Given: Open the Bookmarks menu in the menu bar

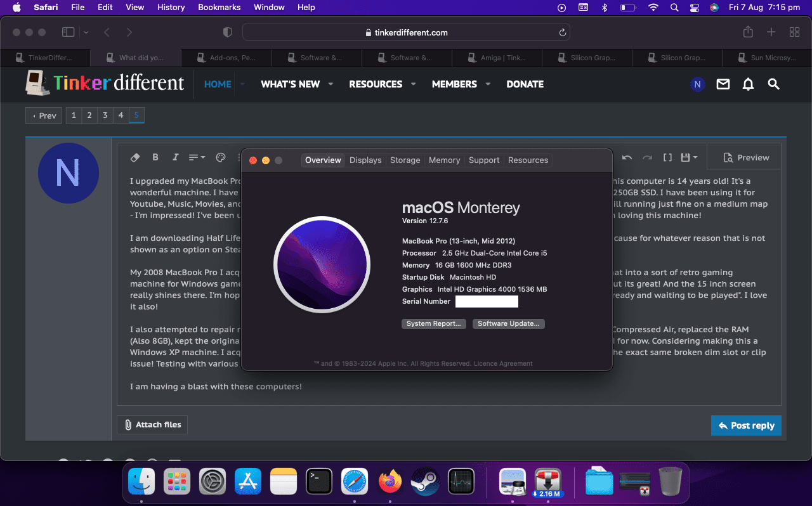Looking at the screenshot, I should (x=219, y=8).
